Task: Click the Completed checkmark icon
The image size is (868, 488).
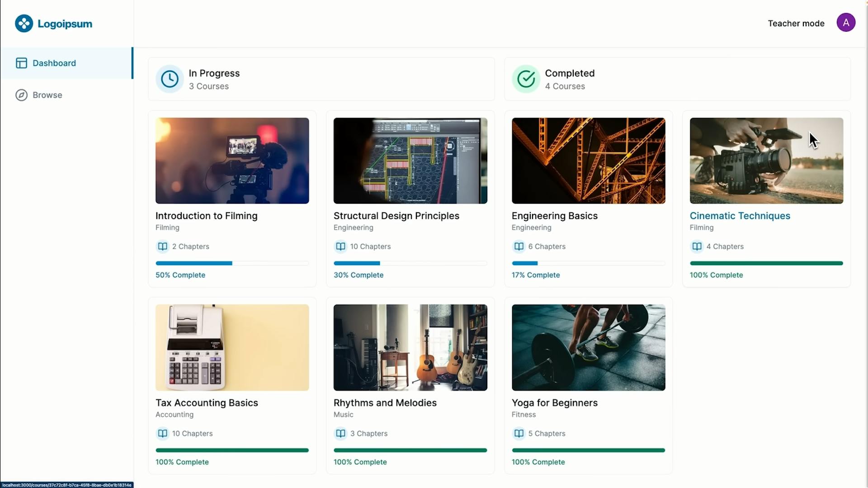Action: click(526, 79)
